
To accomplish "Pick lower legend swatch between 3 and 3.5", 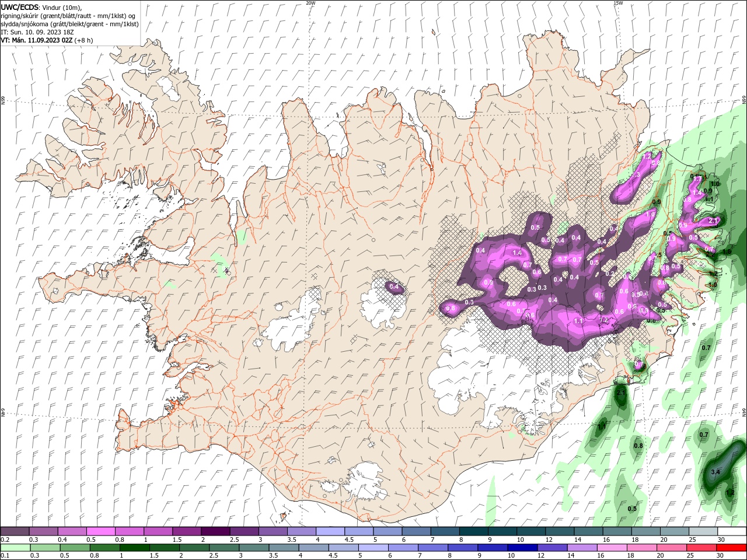I will click(x=254, y=548).
